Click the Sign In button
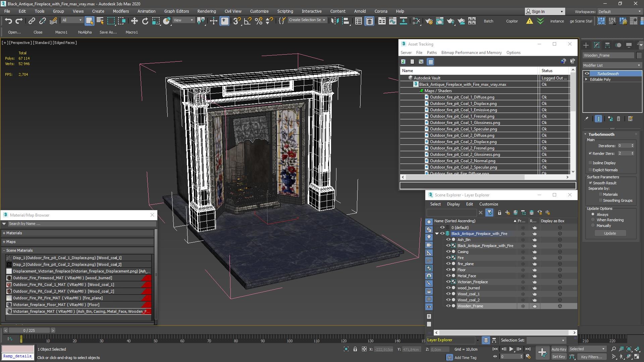 [545, 11]
